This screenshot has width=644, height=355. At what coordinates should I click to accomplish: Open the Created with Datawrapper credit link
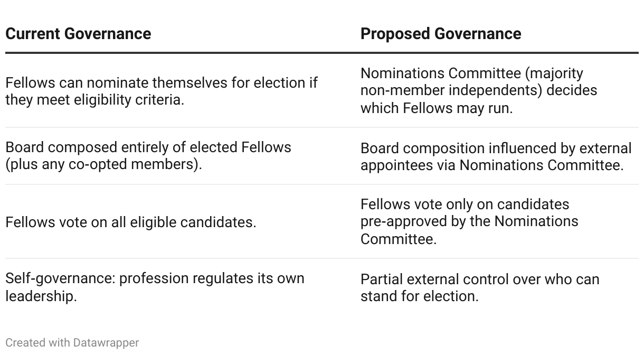(72, 343)
